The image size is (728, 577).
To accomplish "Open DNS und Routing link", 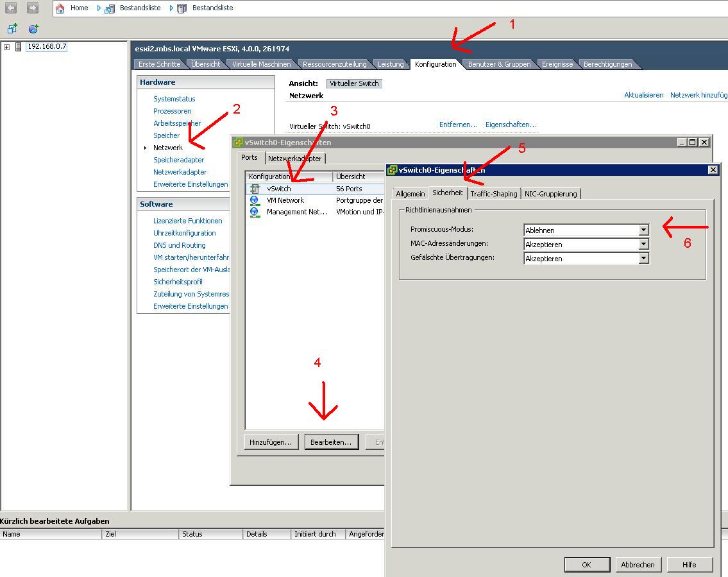I will click(179, 245).
